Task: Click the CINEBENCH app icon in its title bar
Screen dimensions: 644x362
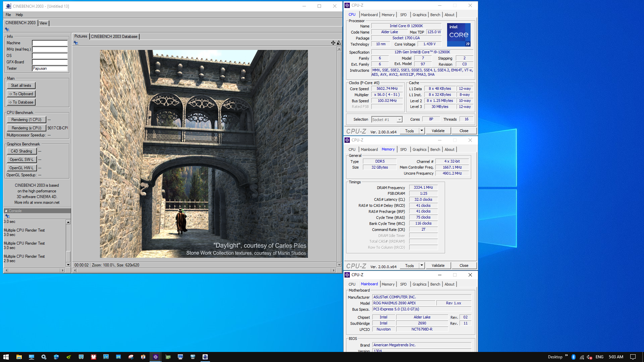Action: click(8, 6)
